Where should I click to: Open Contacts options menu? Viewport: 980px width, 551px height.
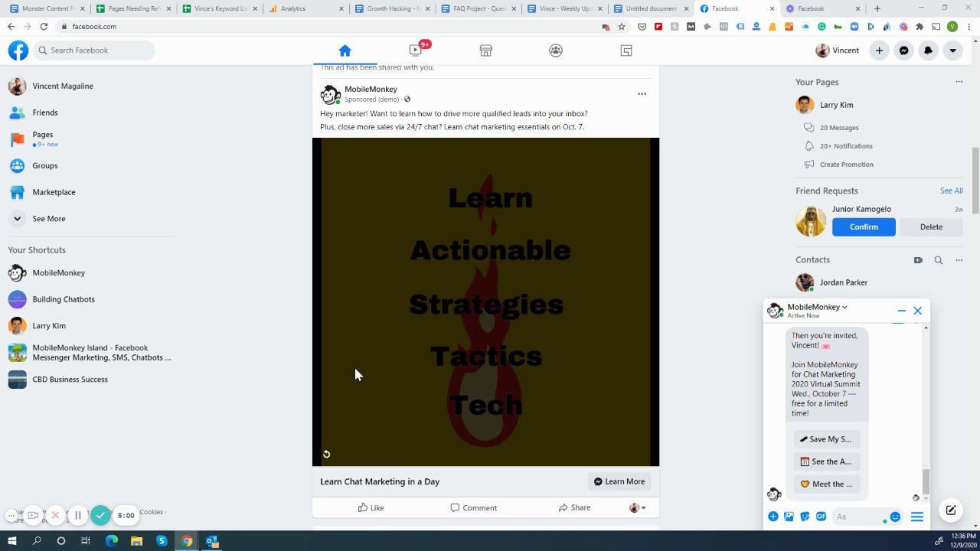point(959,260)
